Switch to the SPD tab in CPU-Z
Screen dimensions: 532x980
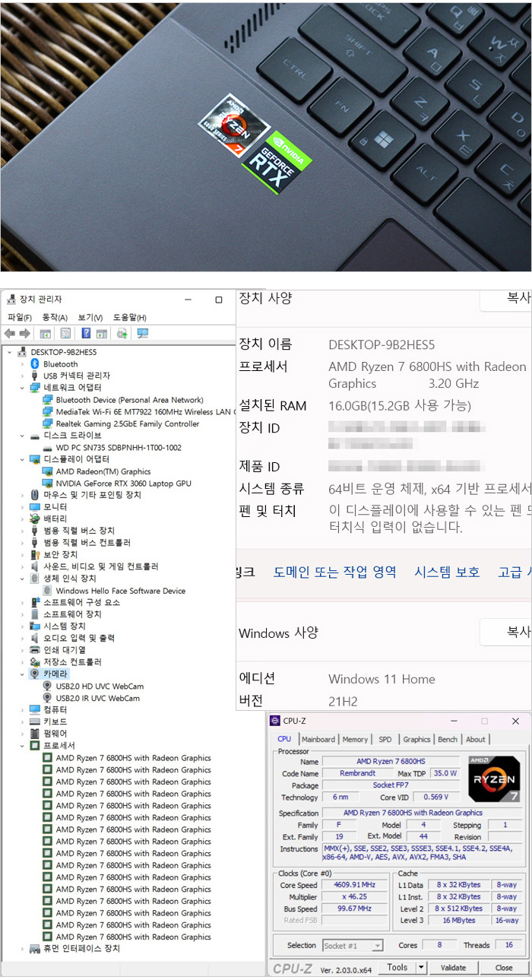385,739
